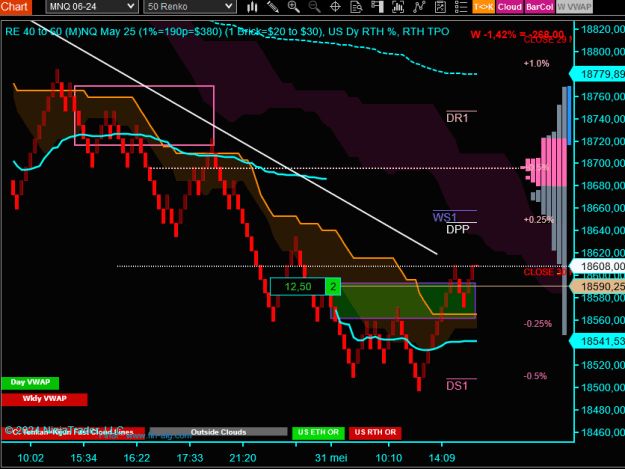Open the strategies line-node icon

click(419, 7)
